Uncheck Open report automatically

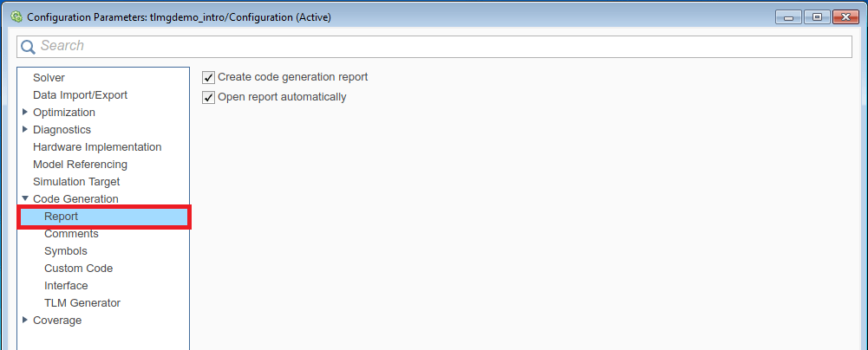pos(208,97)
